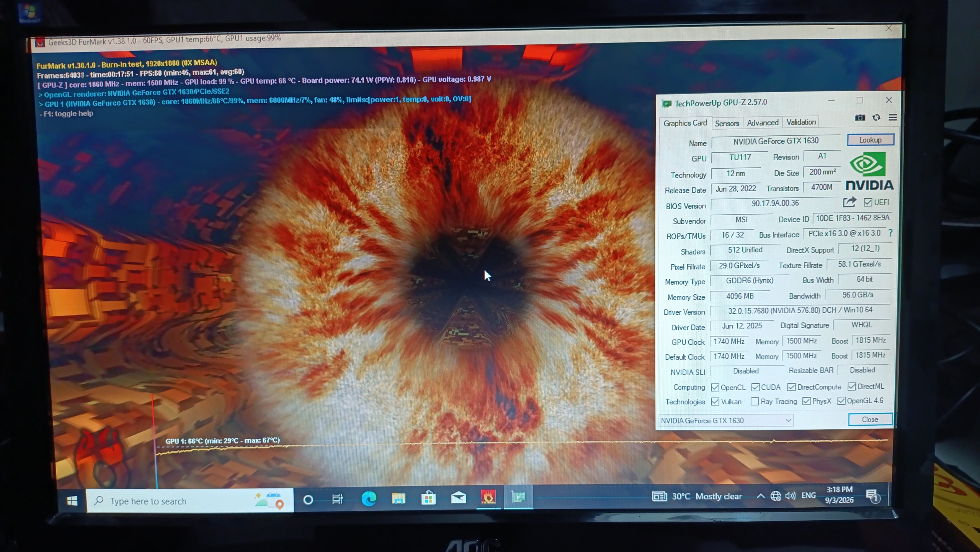Image resolution: width=980 pixels, height=552 pixels.
Task: Click the Lookup button
Action: 871,140
